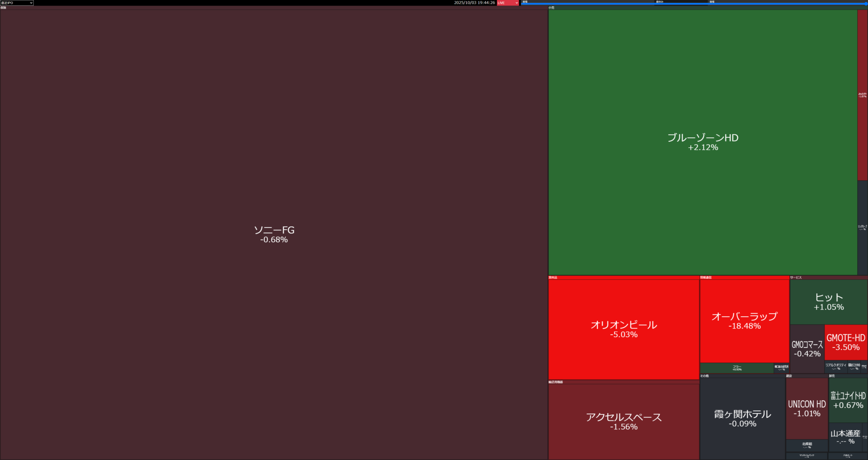Viewport: 868px width, 460px height.
Task: Select the small フラー tile
Action: coord(737,368)
